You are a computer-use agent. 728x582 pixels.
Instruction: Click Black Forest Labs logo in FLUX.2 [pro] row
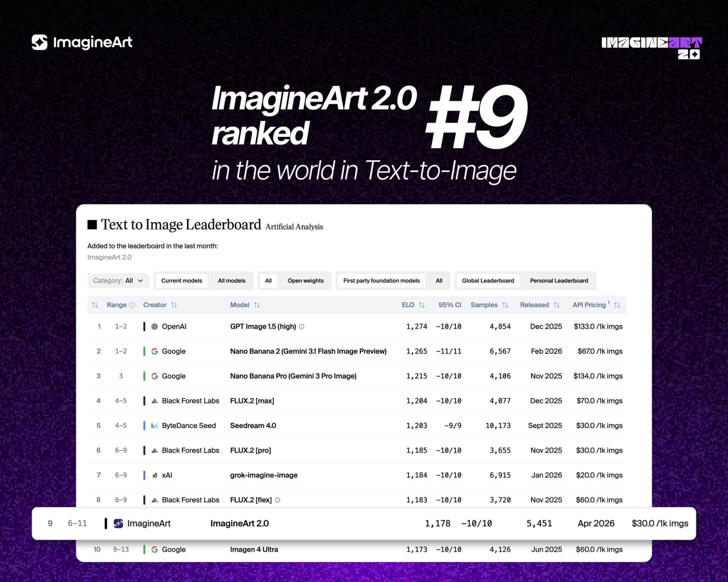(x=155, y=451)
